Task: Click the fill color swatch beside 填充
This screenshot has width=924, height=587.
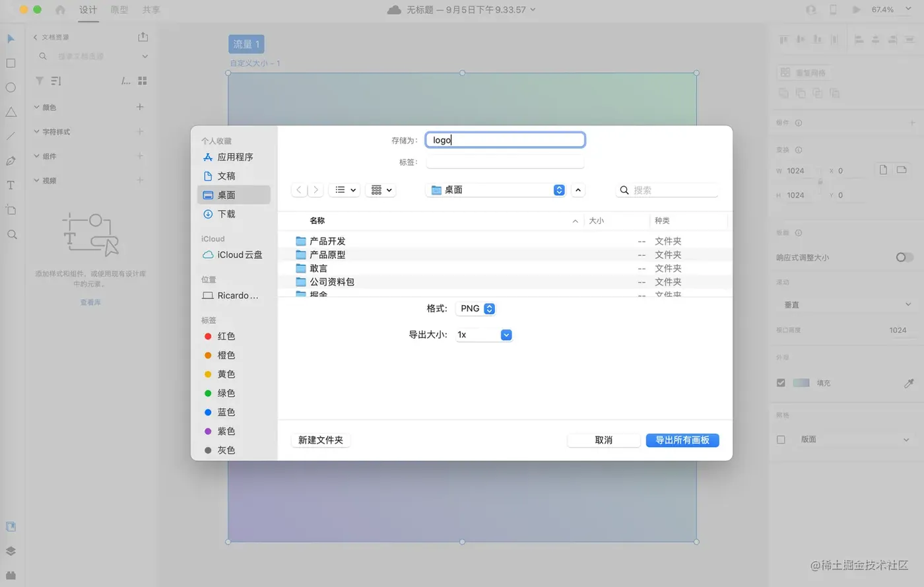Action: point(801,383)
